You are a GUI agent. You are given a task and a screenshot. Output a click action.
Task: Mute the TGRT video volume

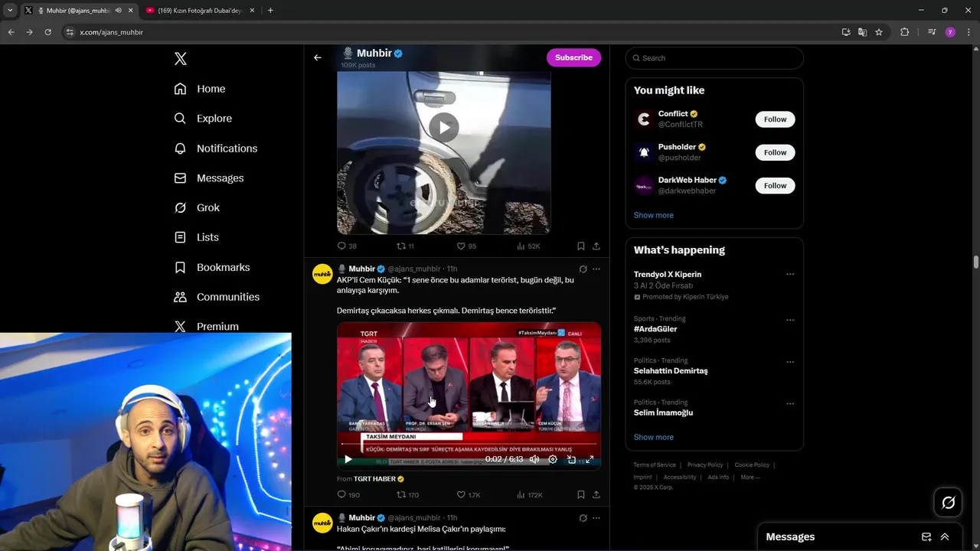534,459
